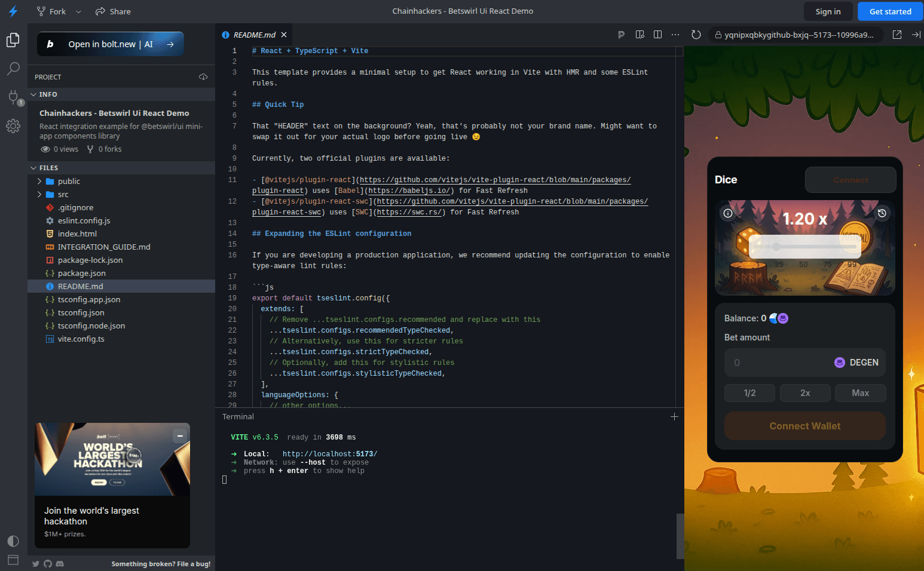Split the editor with split icon
Screen dimensions: 924x571
pos(658,35)
